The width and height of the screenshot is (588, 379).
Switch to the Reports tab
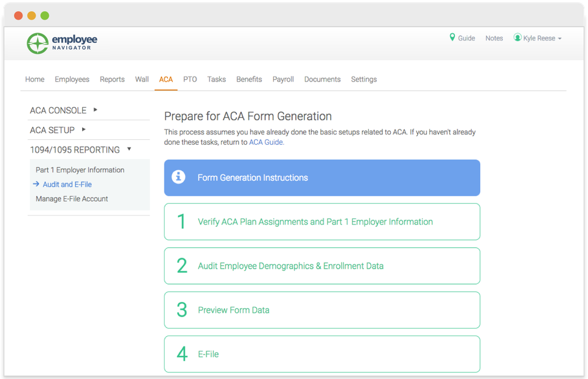click(112, 79)
